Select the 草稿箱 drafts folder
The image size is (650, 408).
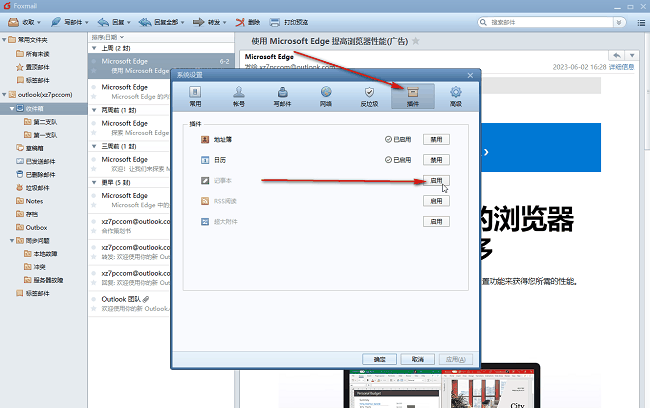click(x=30, y=148)
